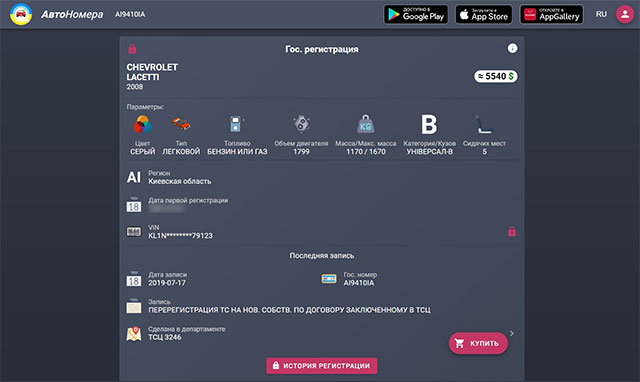
Task: Open the App Store download badge
Action: pos(484,15)
